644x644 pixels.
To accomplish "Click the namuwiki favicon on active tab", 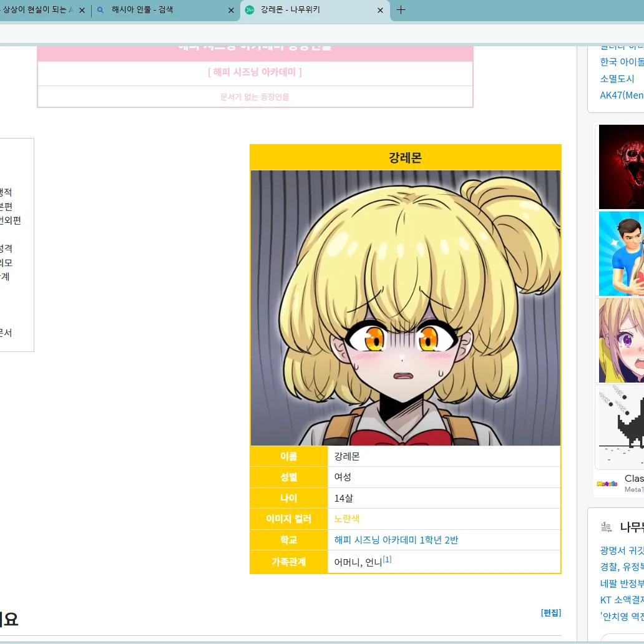I will (250, 11).
